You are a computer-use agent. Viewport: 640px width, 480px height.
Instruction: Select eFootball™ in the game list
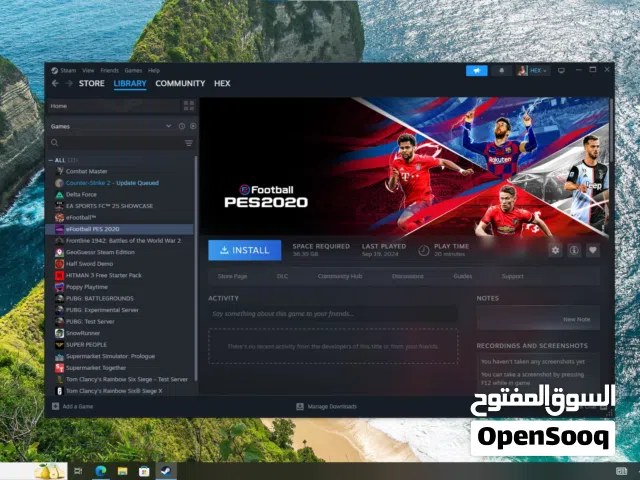[120, 218]
